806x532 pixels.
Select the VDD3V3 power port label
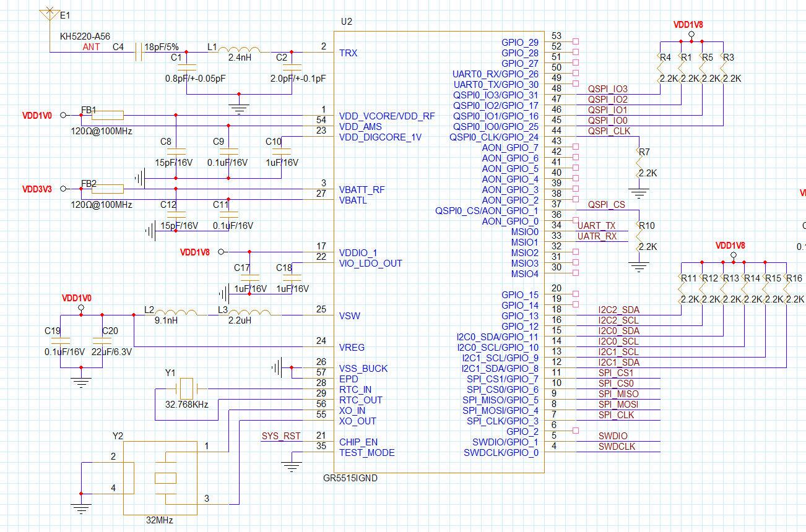[38, 189]
